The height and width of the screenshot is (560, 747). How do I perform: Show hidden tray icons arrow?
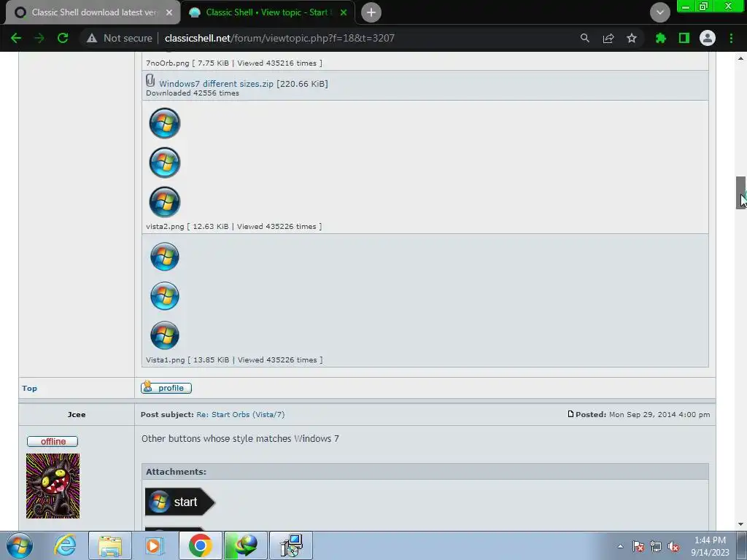click(620, 546)
